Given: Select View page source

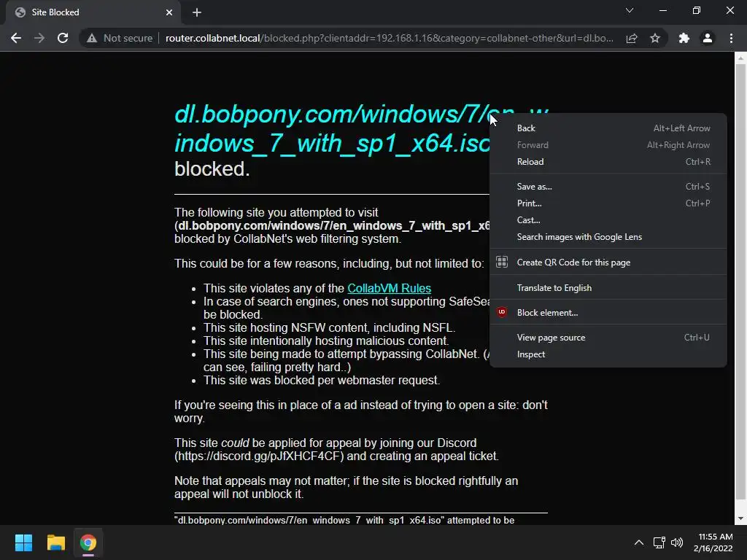Looking at the screenshot, I should point(608,338).
